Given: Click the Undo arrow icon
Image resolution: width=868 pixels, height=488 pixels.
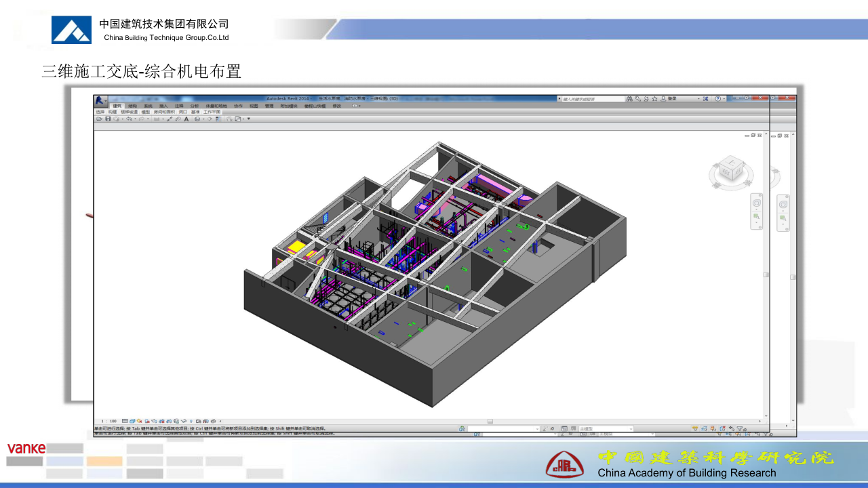Looking at the screenshot, I should [128, 119].
